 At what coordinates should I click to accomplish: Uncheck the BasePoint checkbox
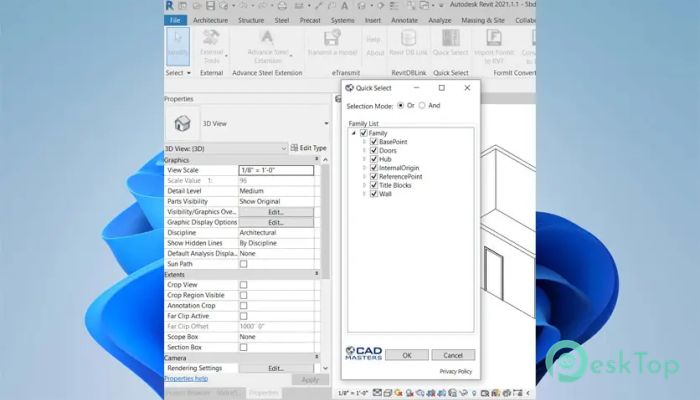pyautogui.click(x=374, y=142)
